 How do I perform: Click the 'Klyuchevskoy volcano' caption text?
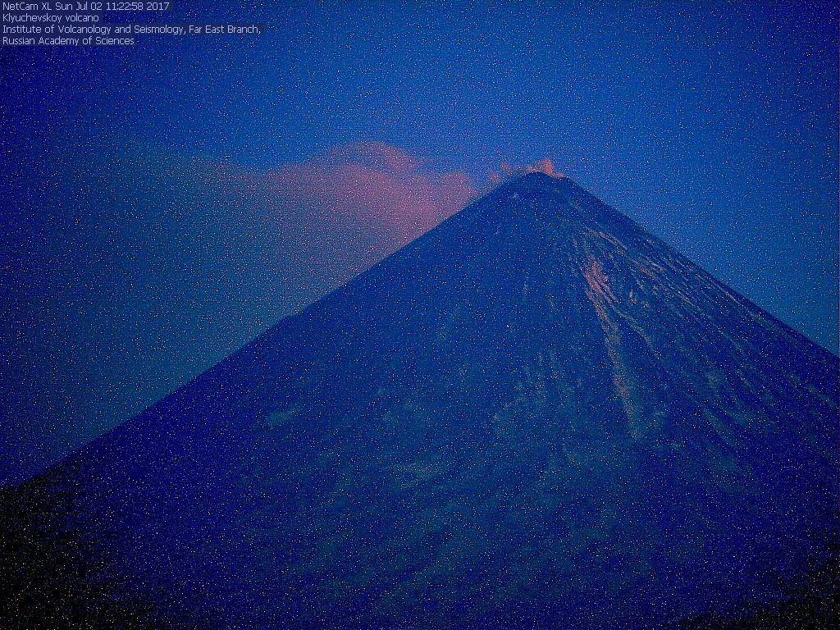coord(50,18)
